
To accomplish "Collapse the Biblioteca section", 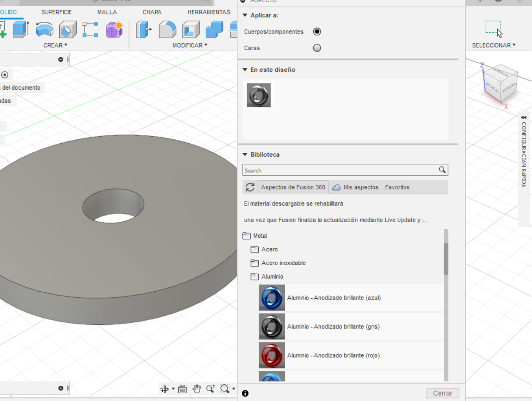I will (x=245, y=155).
